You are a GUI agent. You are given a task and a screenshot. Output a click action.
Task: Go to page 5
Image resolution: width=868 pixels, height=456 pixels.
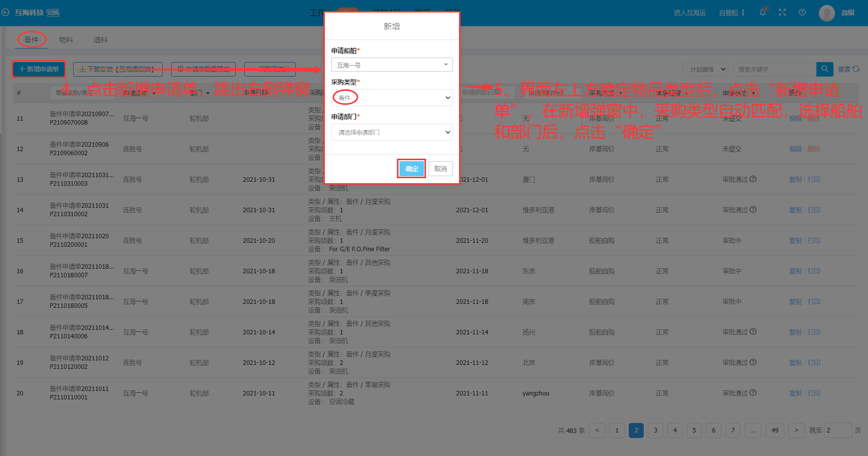(694, 430)
